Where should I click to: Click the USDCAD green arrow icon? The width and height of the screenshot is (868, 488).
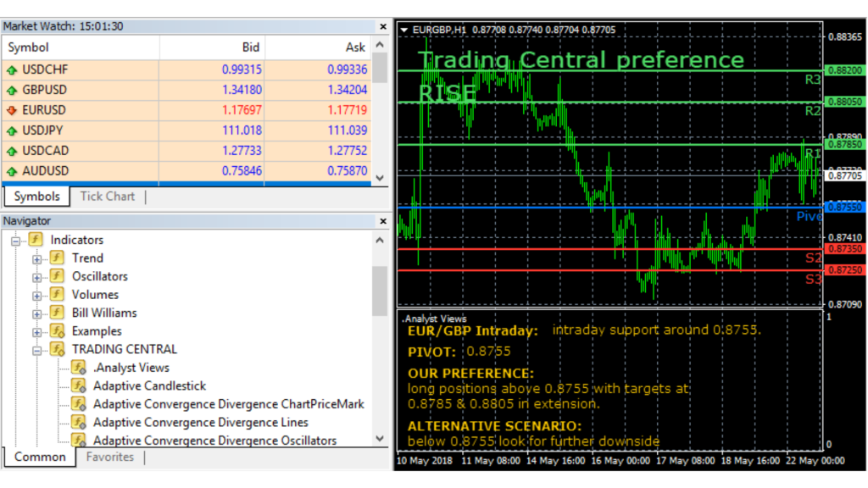click(x=12, y=151)
